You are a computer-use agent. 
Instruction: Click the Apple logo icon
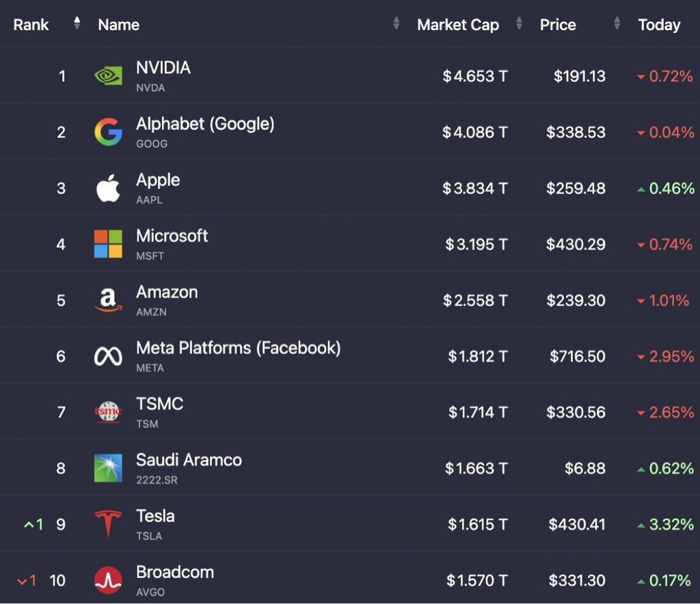coord(108,188)
